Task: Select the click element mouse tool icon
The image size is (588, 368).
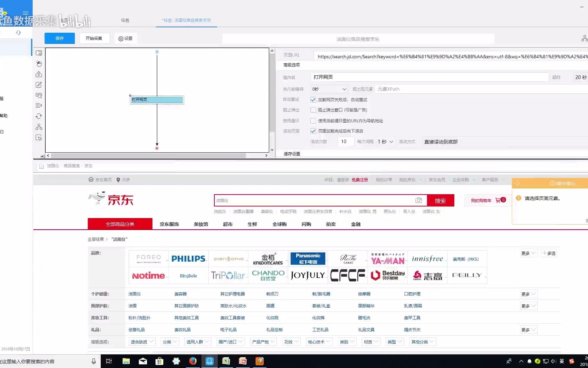Action: [39, 64]
